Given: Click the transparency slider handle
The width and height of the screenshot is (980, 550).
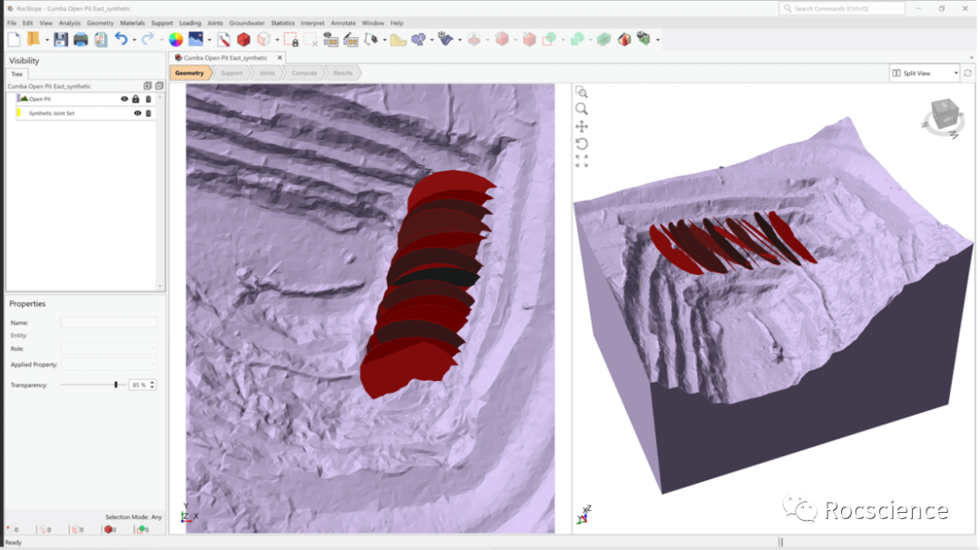Looking at the screenshot, I should [x=116, y=385].
